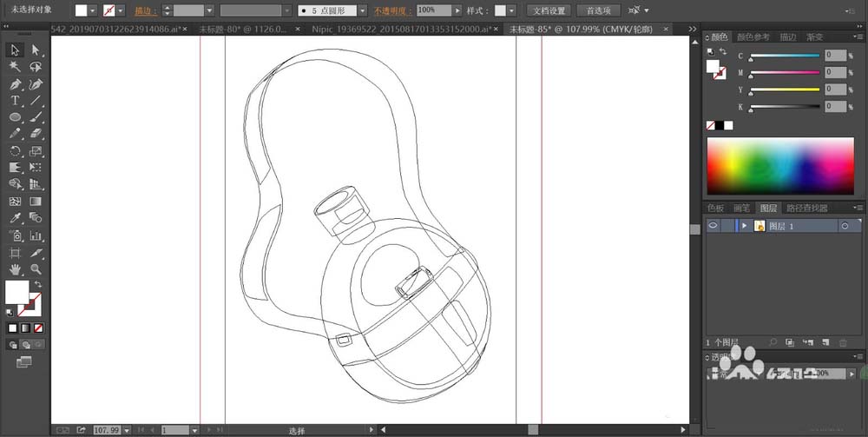Image resolution: width=868 pixels, height=437 pixels.
Task: Open zoom level dropdown beside 107.99
Action: pos(128,430)
